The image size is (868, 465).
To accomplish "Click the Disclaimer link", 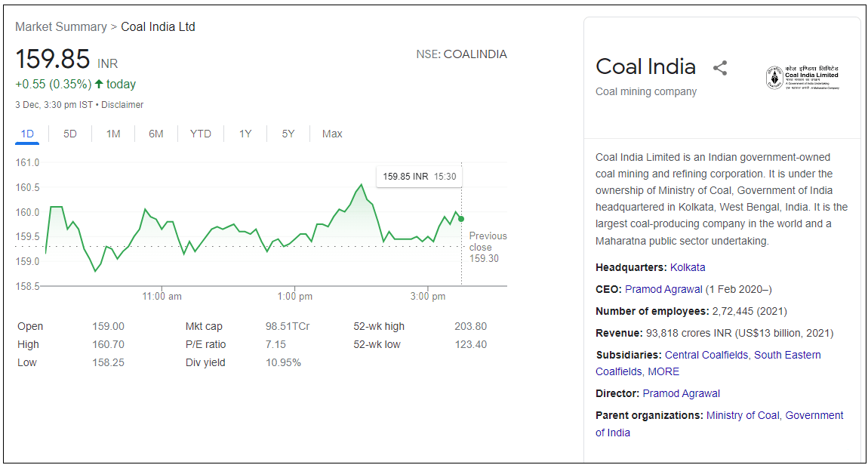I will (122, 105).
